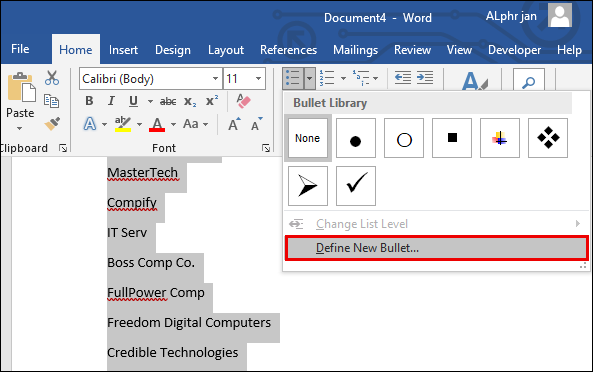Click Change Case Aa button

pyautogui.click(x=191, y=124)
